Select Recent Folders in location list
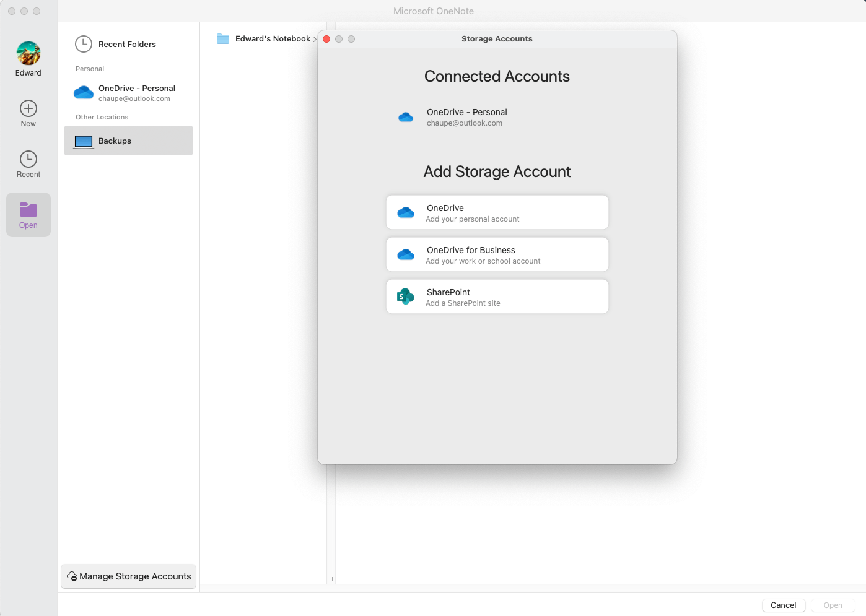The width and height of the screenshot is (866, 616). 129,44
